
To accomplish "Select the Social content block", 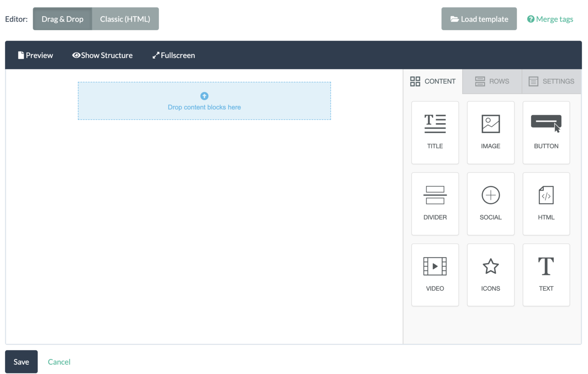I will [490, 204].
